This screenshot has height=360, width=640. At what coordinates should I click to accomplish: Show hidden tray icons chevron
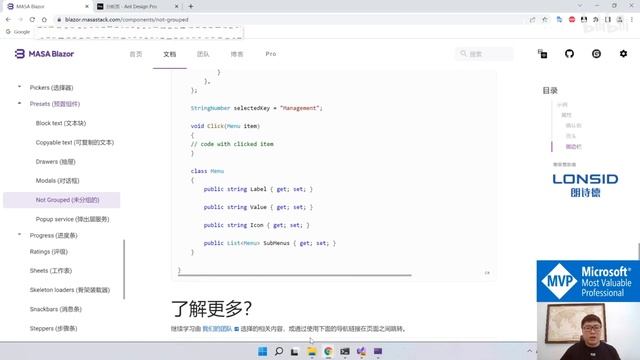529,351
